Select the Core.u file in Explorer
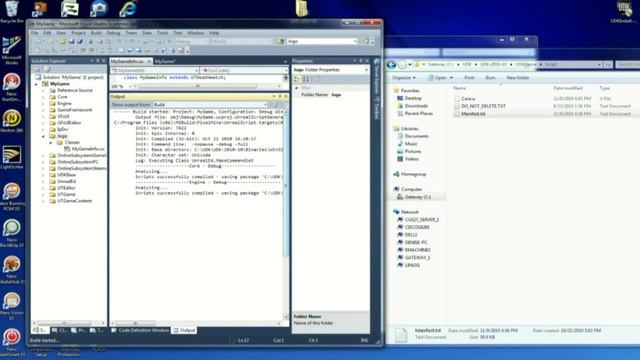The image size is (640, 360). [x=468, y=98]
